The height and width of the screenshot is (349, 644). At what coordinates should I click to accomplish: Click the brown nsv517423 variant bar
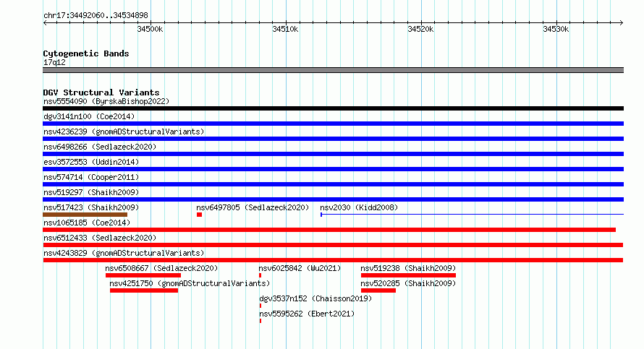point(85,215)
